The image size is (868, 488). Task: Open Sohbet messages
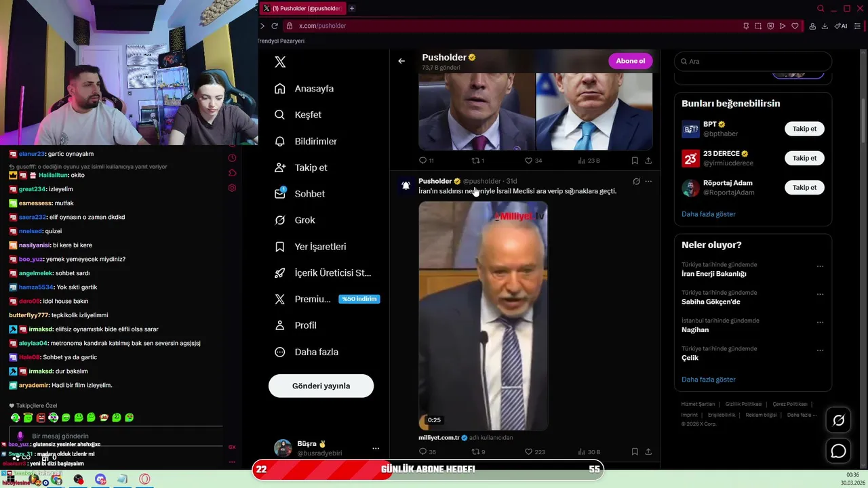click(x=299, y=194)
